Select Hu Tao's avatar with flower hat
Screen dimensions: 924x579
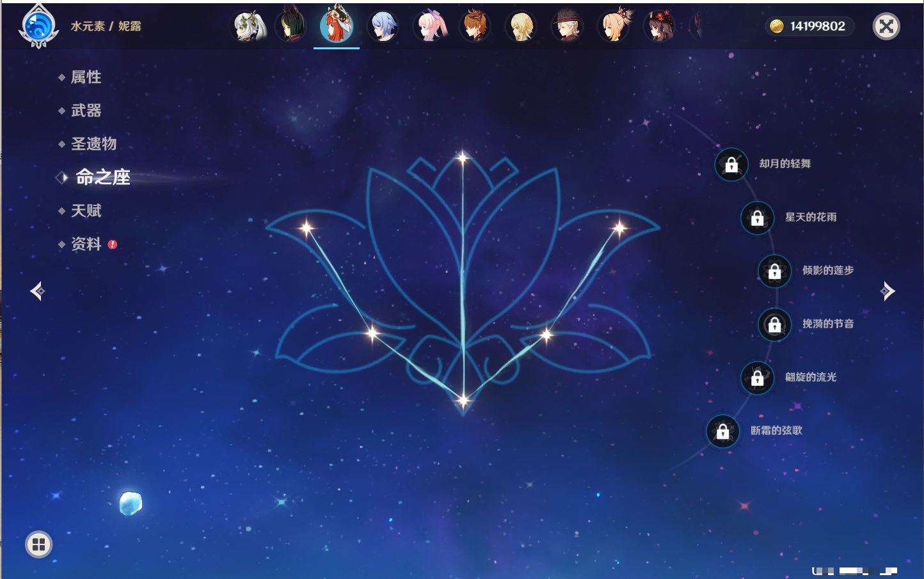tap(660, 26)
